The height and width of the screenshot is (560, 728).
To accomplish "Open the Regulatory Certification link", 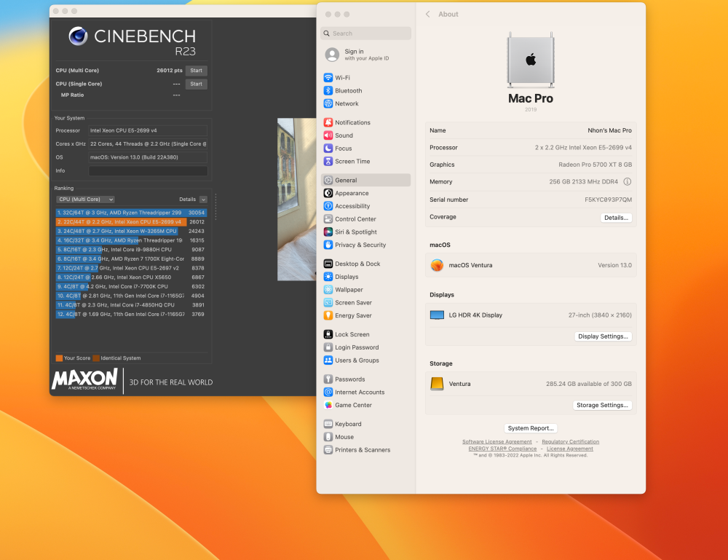I will (x=571, y=441).
